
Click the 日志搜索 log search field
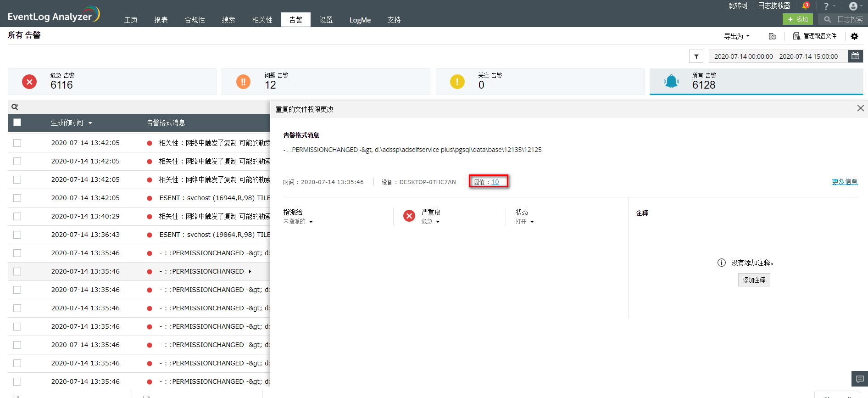pyautogui.click(x=850, y=19)
